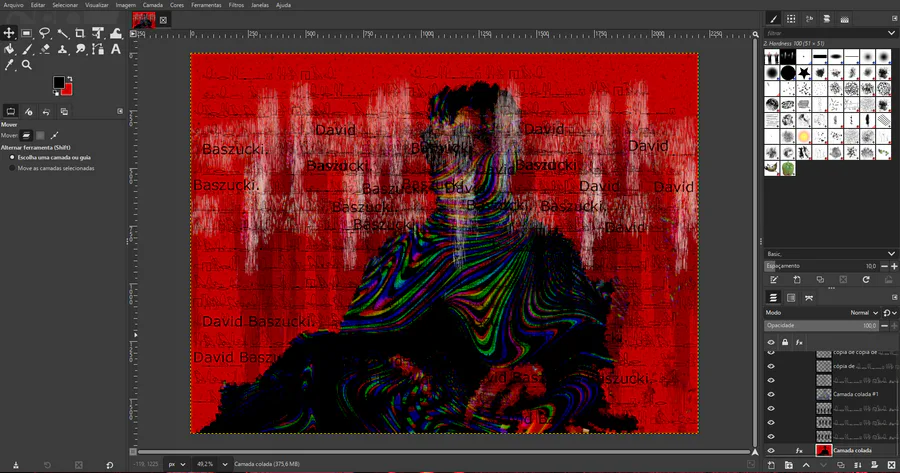Viewport: 900px width, 473px height.
Task: Select the Zoom magnifier tool
Action: click(26, 65)
